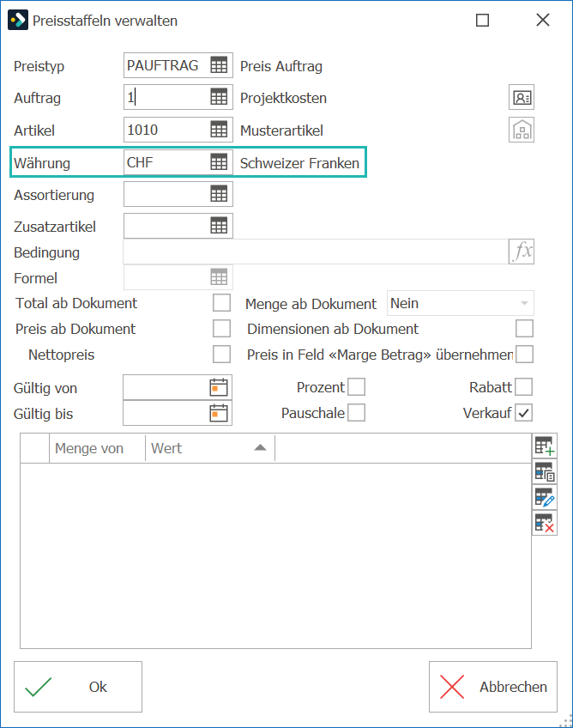The height and width of the screenshot is (728, 573).
Task: Open lookup table icon for Währung
Action: [219, 162]
